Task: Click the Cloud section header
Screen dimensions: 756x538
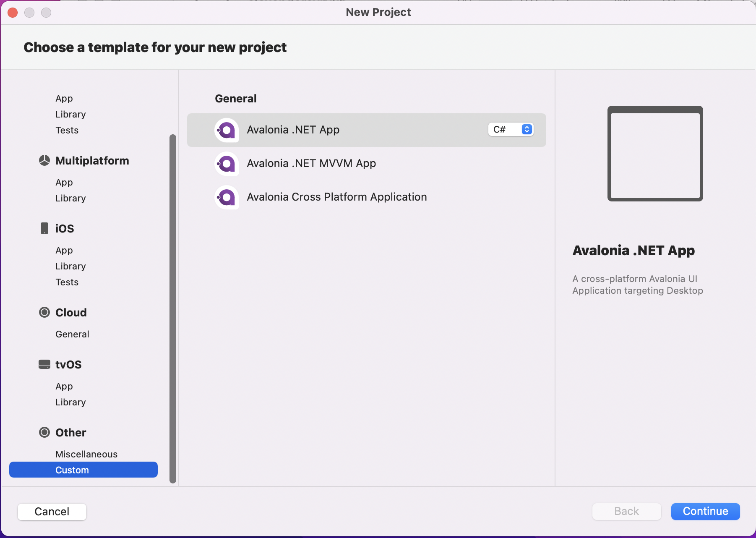Action: pos(71,313)
